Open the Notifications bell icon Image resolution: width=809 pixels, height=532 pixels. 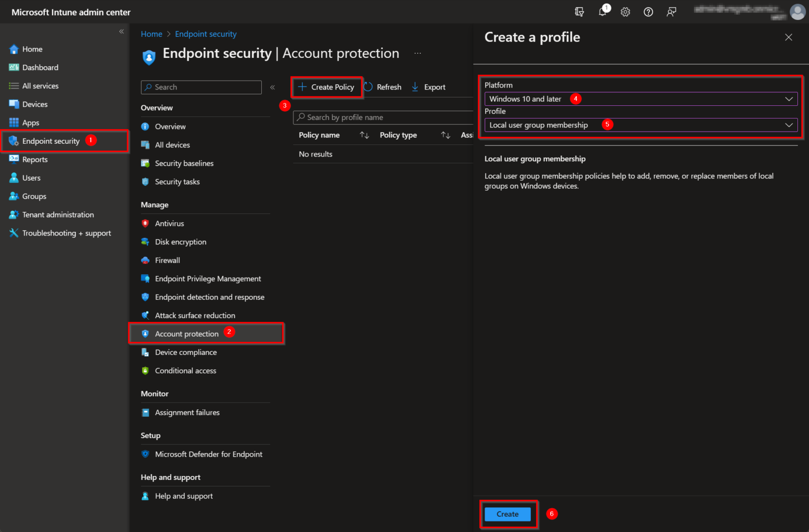click(603, 12)
